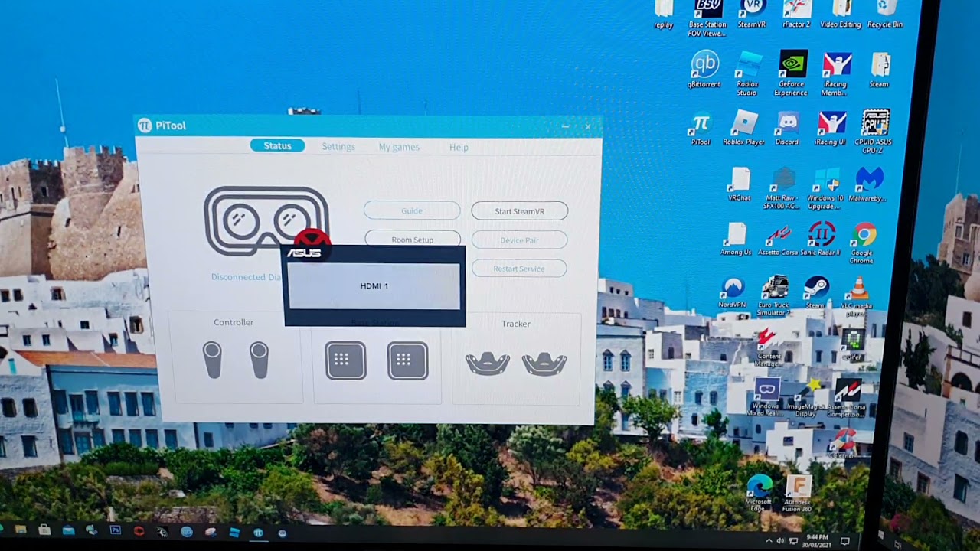Select the Malwarebytes desktop shortcut

[869, 184]
